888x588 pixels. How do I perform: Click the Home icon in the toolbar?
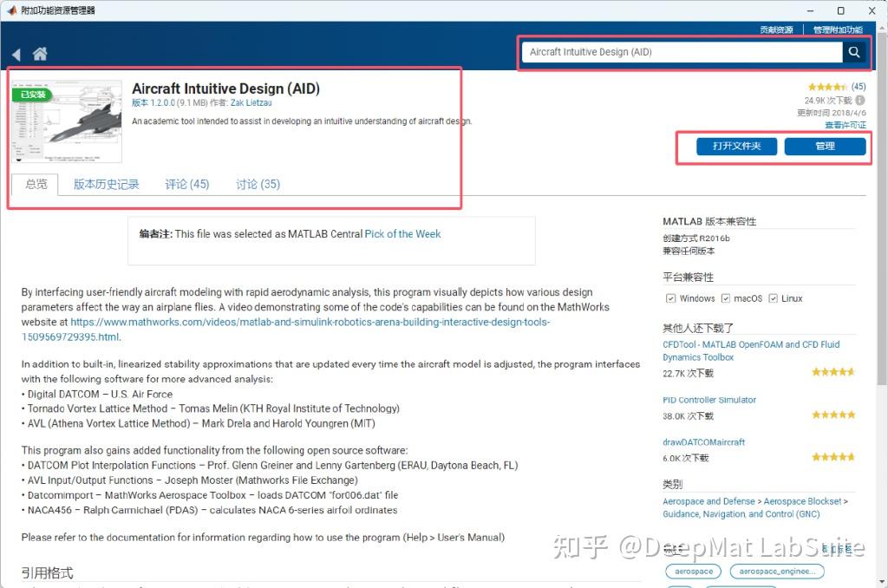click(x=40, y=52)
